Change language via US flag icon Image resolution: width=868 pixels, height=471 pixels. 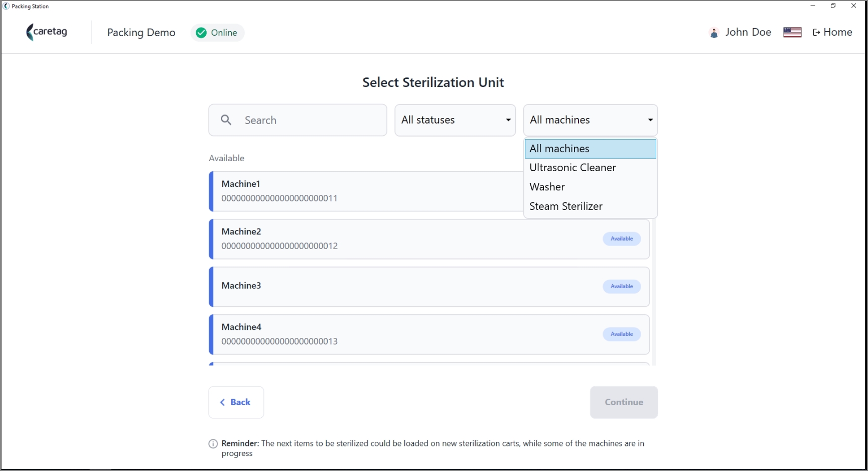click(x=792, y=32)
